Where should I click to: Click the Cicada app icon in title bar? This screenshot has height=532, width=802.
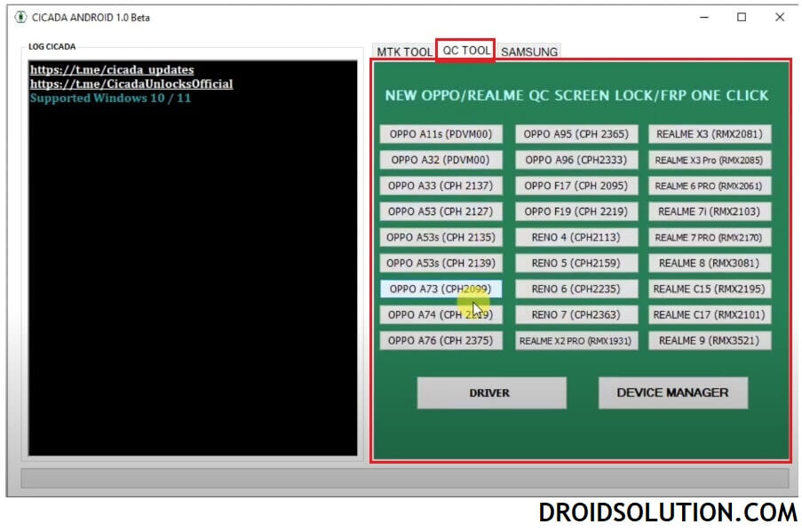20,18
